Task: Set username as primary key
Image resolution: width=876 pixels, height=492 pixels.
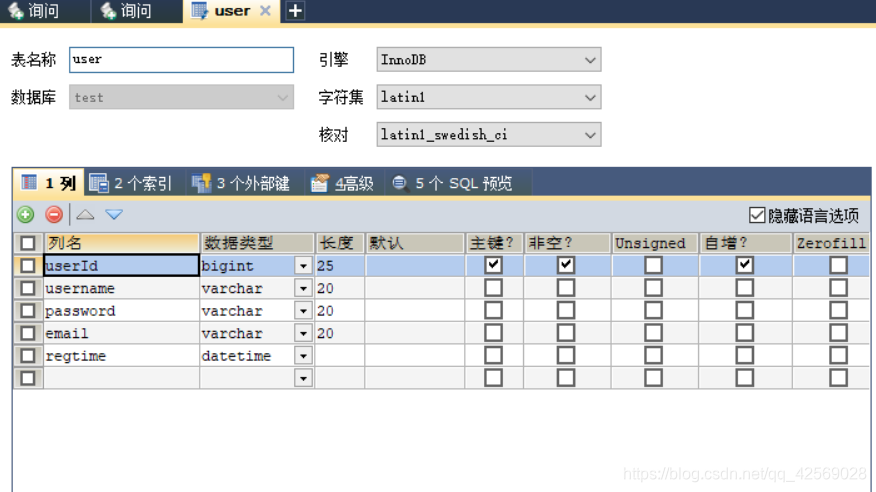Action: pos(493,288)
